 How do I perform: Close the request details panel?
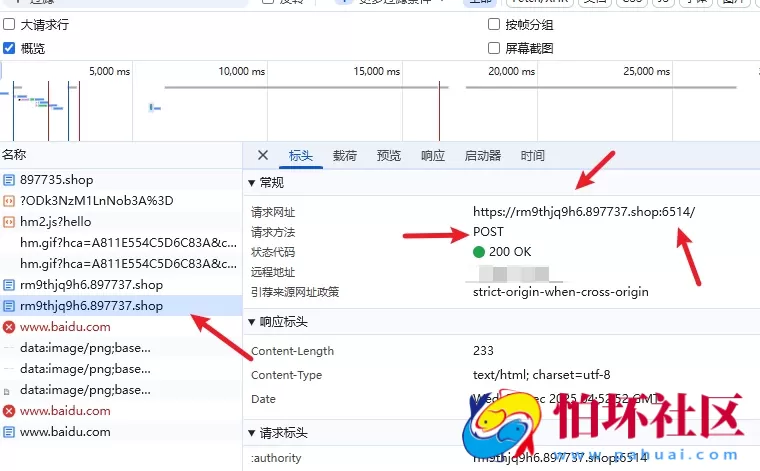coord(263,155)
